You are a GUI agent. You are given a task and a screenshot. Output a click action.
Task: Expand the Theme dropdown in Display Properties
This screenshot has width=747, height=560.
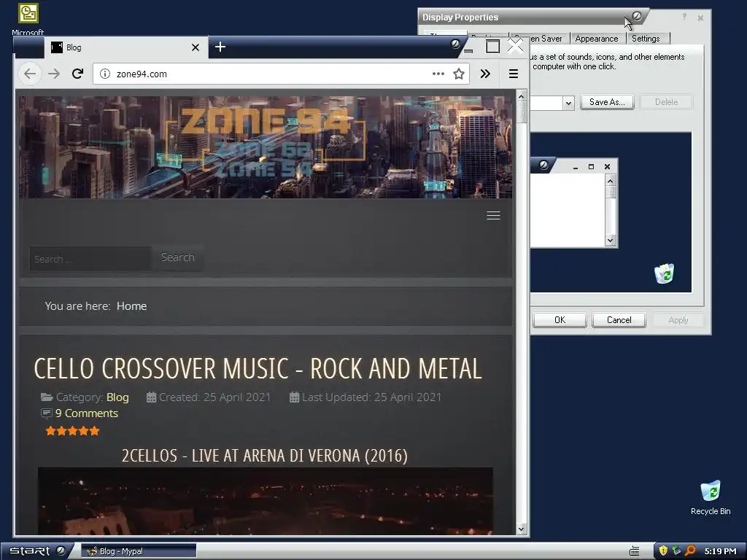(568, 103)
